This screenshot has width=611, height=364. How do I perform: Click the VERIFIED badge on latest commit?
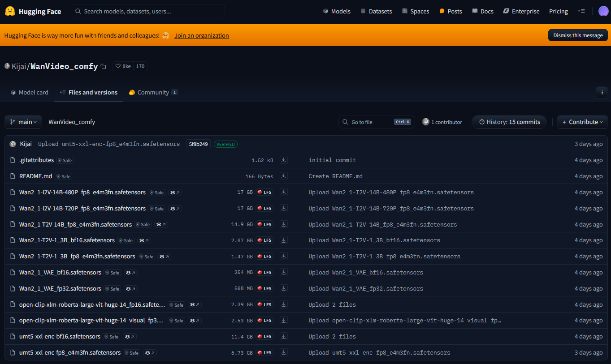coord(225,144)
